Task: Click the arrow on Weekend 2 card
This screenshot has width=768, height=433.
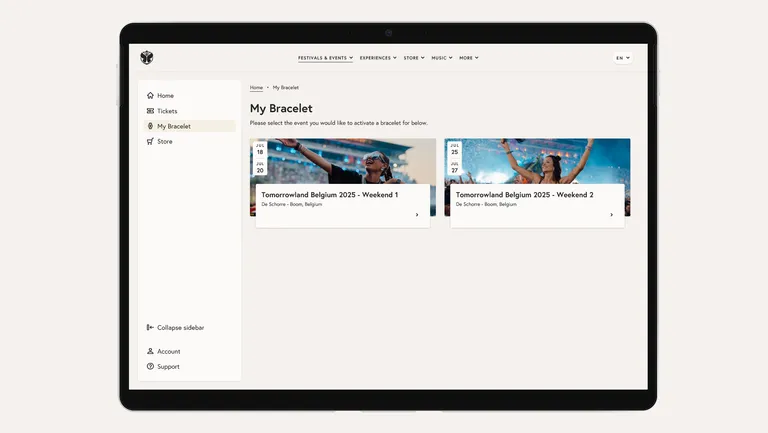Action: (x=611, y=215)
